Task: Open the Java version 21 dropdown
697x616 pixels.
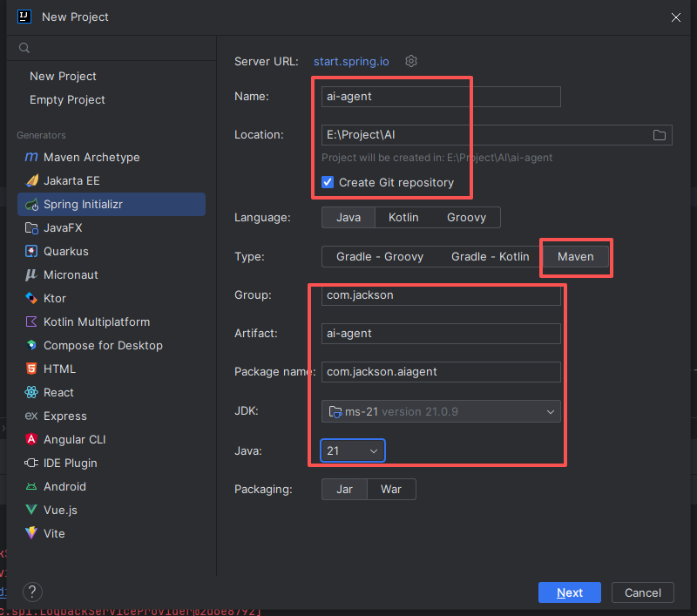Action: pos(353,450)
